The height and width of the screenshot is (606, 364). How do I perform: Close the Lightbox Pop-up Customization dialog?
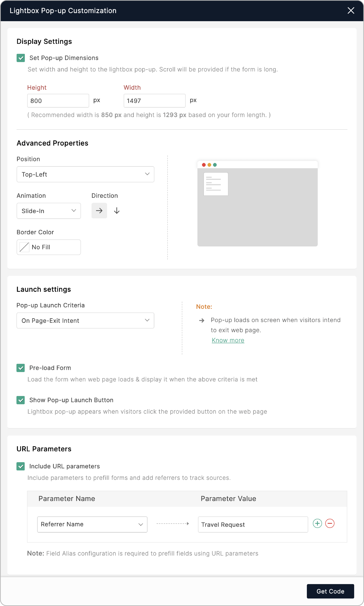tap(351, 11)
